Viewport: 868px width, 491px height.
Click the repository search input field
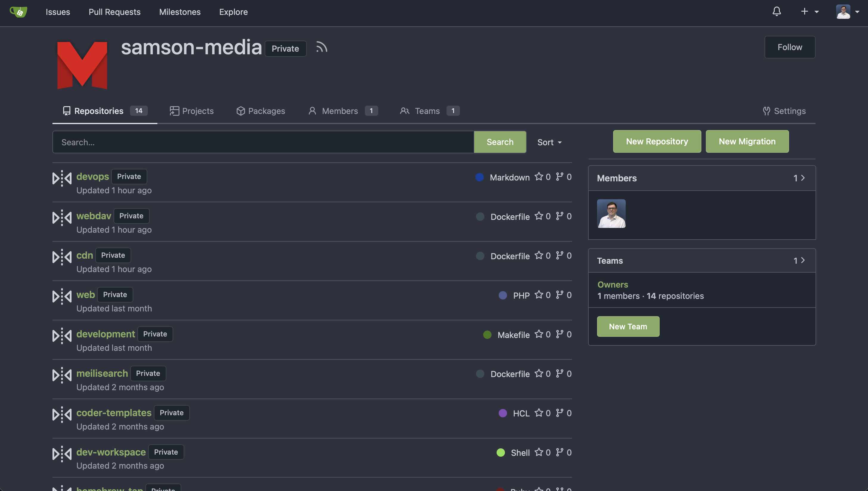click(x=263, y=142)
